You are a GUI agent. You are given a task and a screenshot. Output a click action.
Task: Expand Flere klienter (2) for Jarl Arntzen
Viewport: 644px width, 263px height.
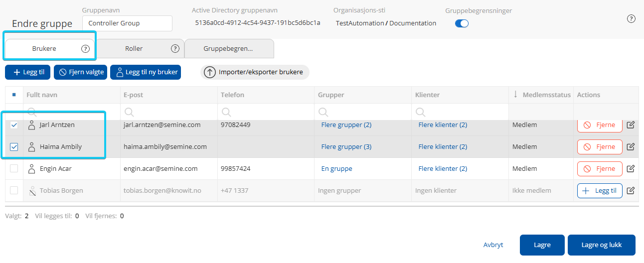click(x=443, y=125)
